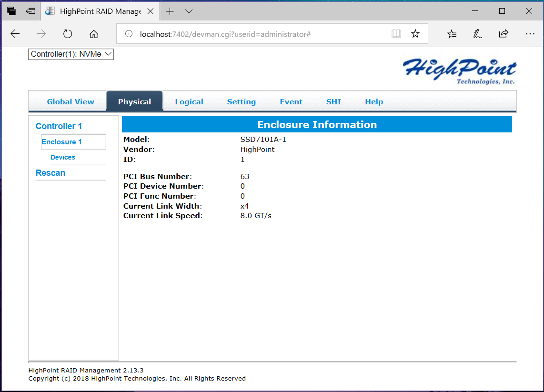The image size is (544, 392).
Task: Open the Controller(1): NVMe dropdown
Action: click(71, 54)
